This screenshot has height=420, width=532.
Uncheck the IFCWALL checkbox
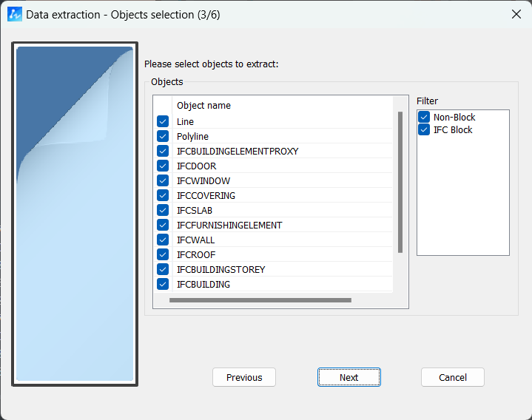tap(163, 240)
